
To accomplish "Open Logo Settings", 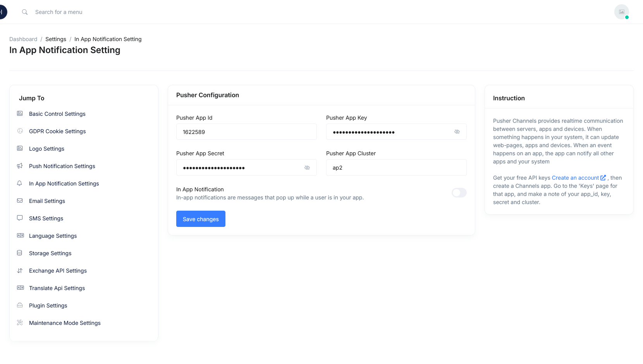I will click(46, 149).
